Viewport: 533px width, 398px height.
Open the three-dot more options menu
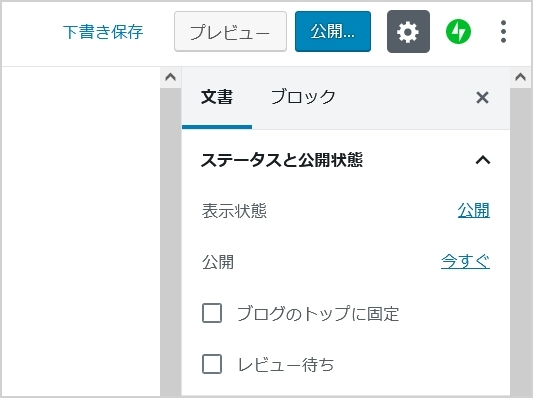tap(503, 32)
